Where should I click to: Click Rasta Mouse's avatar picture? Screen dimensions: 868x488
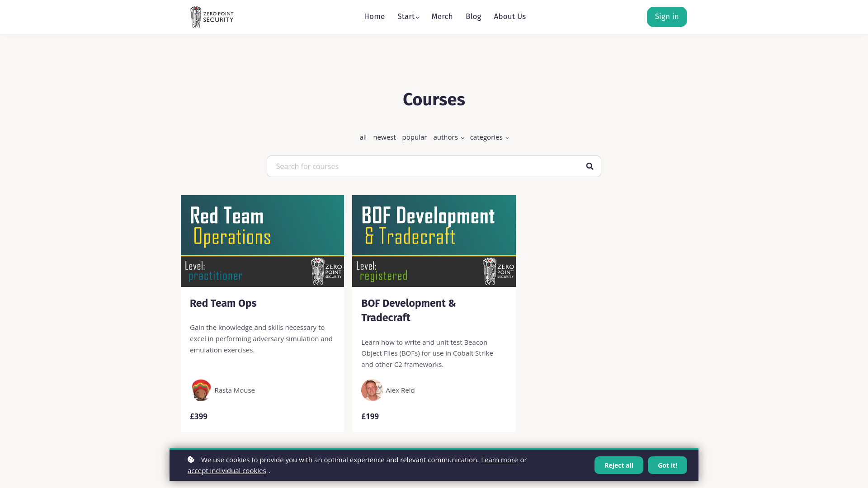pyautogui.click(x=201, y=390)
